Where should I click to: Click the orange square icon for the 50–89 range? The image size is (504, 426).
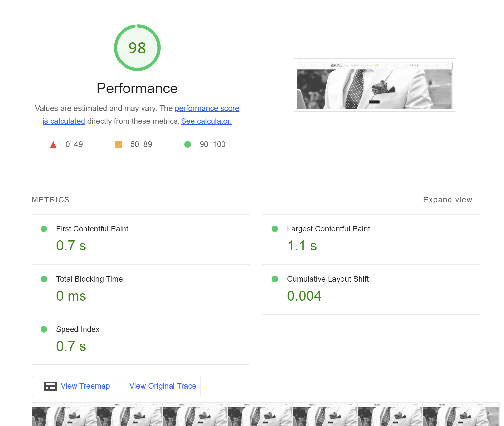click(x=118, y=144)
